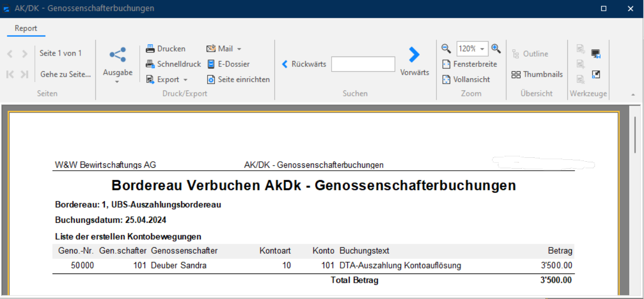The height and width of the screenshot is (299, 644).
Task: Click the Total Betrag label
Action: coord(355,280)
